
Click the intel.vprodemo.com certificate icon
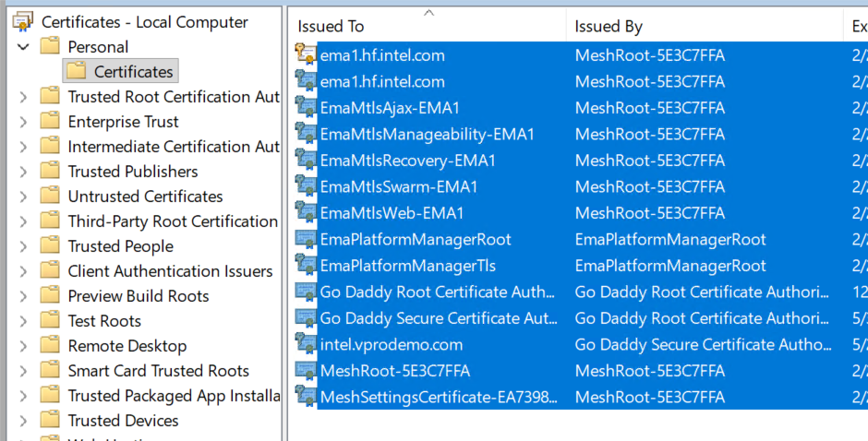click(306, 345)
